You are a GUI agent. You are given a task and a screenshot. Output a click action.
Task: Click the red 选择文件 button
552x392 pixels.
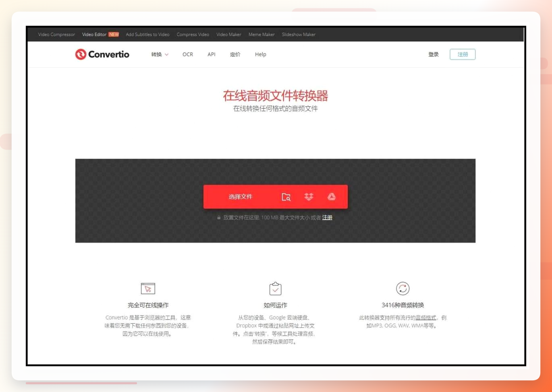pyautogui.click(x=241, y=197)
